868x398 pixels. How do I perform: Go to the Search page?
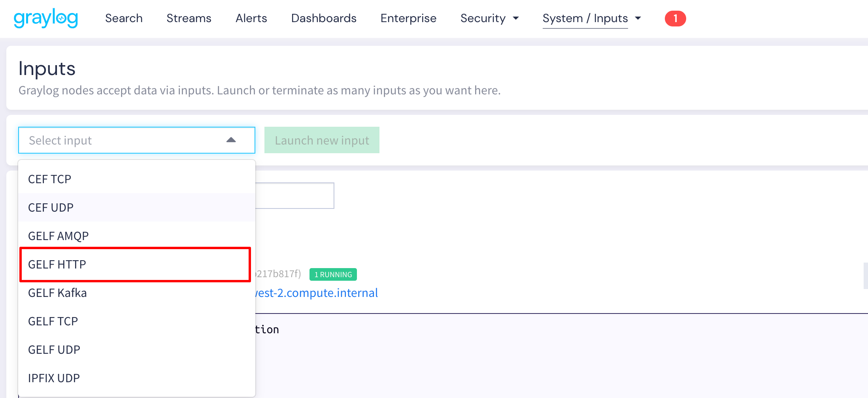point(124,18)
